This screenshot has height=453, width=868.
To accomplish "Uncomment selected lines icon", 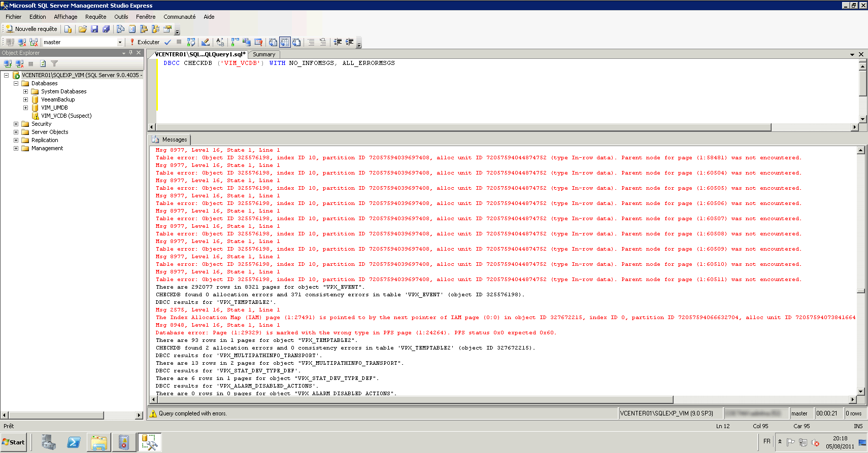I will point(323,42).
